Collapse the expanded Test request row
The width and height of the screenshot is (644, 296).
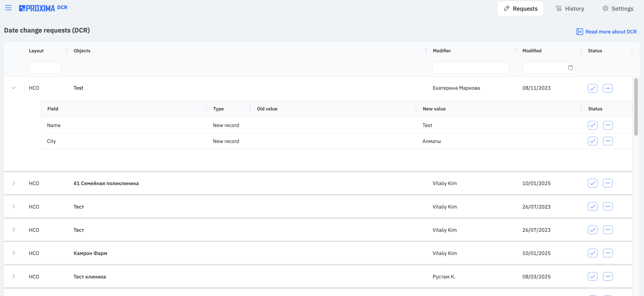pos(13,88)
